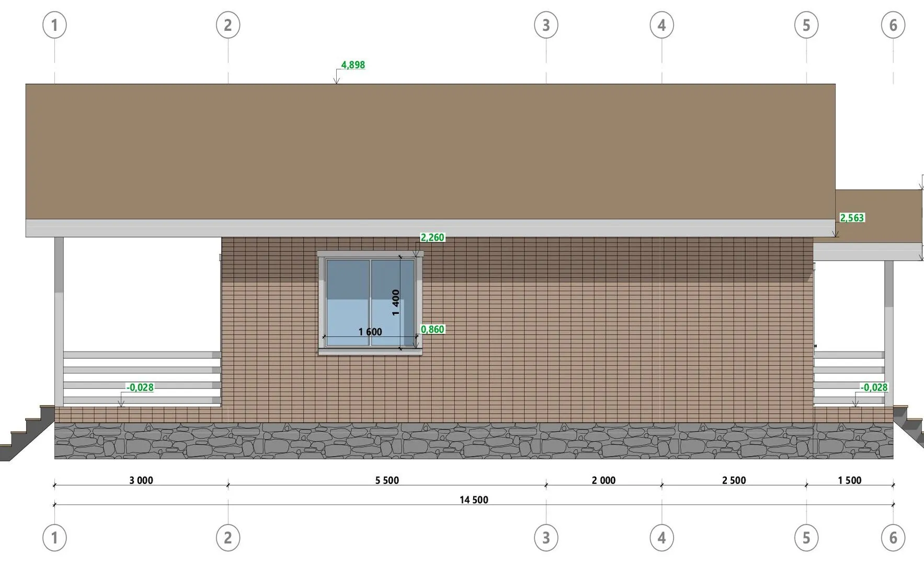Select the 5 500 dimension between axes 2 and 3
This screenshot has width=924, height=565.
(x=387, y=481)
